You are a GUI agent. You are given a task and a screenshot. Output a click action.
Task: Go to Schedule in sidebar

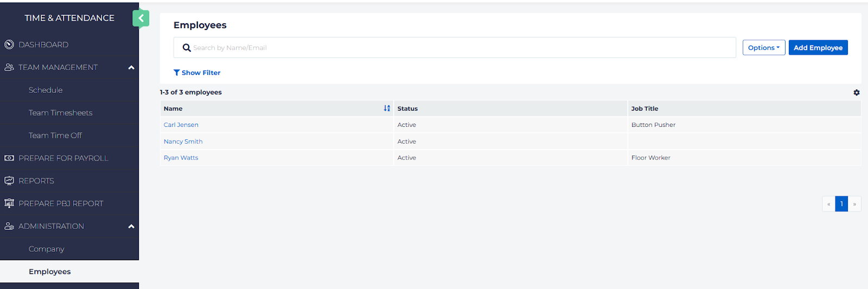pos(46,90)
